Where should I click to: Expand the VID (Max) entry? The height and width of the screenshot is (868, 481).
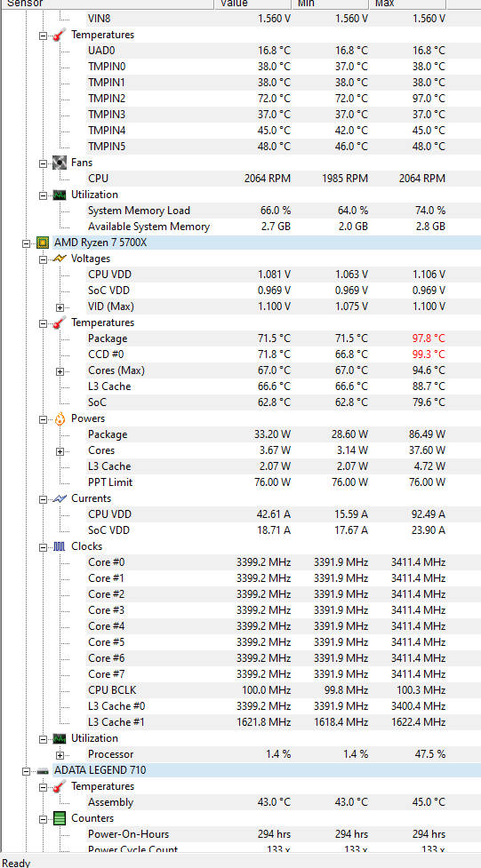(x=60, y=307)
